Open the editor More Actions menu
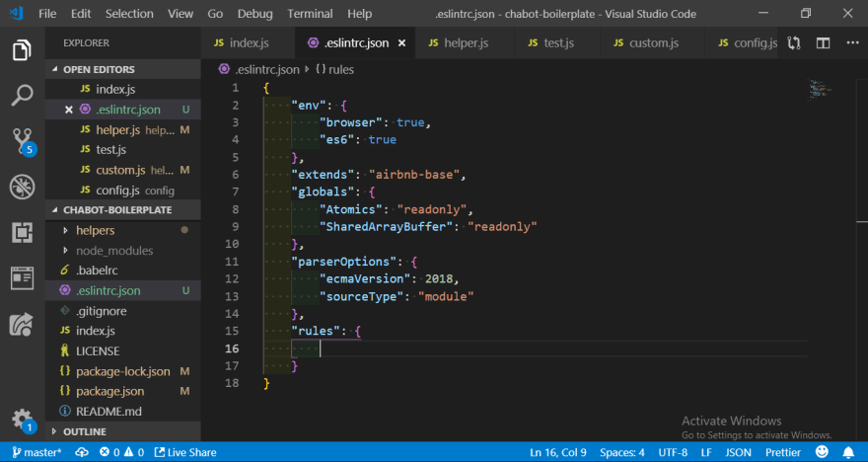Screen dimensions: 868x462 click(x=852, y=43)
